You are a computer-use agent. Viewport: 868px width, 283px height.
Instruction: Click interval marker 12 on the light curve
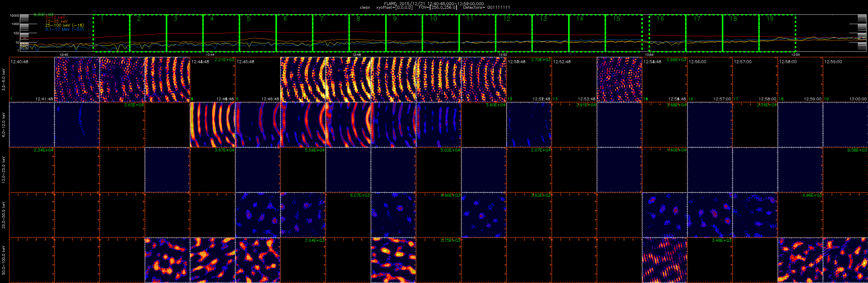[x=507, y=19]
